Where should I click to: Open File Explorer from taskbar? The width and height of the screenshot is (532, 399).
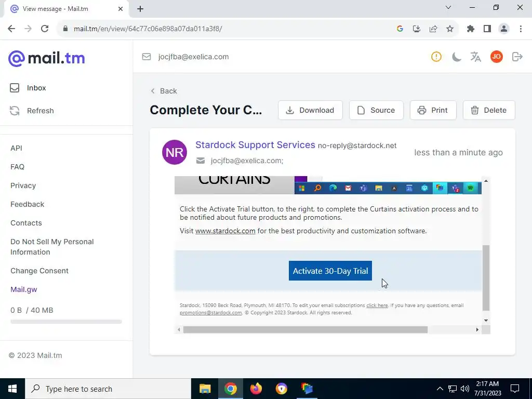[205, 389]
